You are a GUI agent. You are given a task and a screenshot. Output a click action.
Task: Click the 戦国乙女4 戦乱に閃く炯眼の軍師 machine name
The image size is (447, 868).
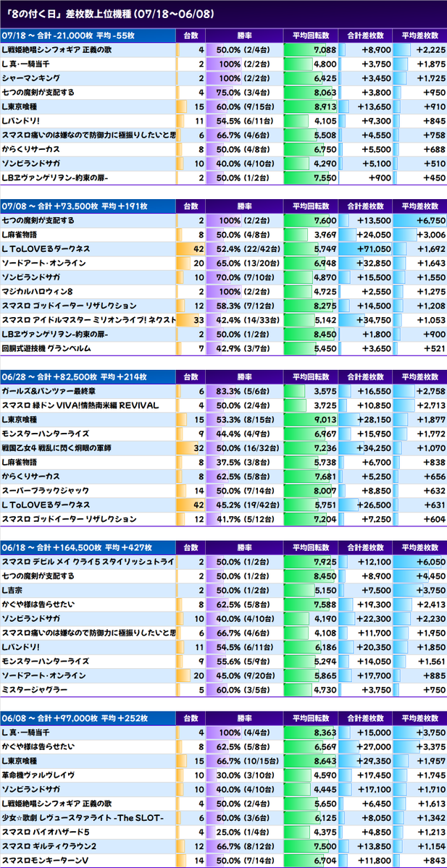point(58,448)
